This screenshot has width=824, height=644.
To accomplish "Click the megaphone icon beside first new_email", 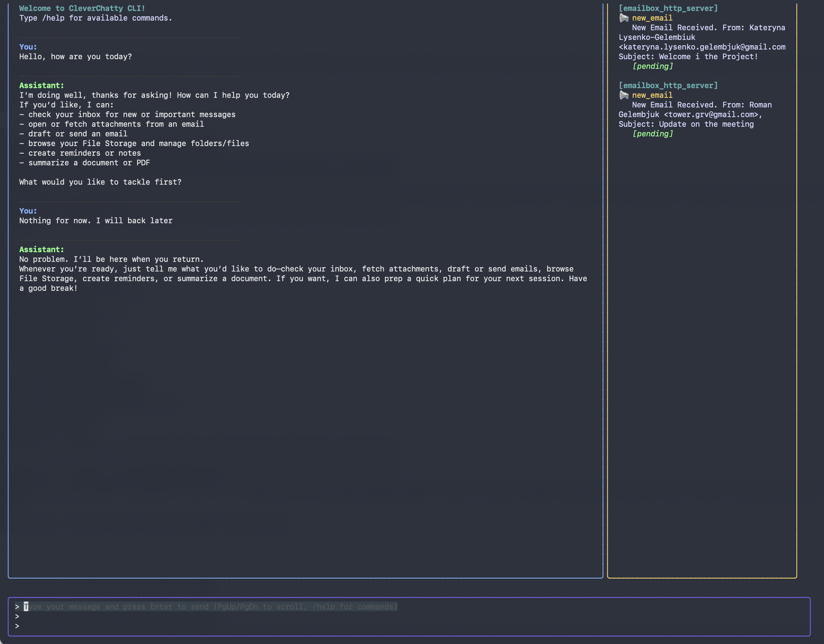I will click(x=624, y=18).
